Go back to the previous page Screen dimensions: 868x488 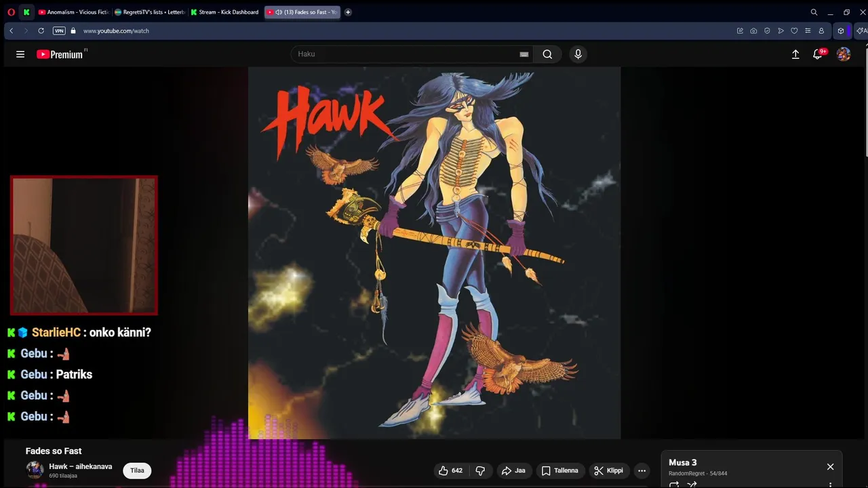pos(11,30)
